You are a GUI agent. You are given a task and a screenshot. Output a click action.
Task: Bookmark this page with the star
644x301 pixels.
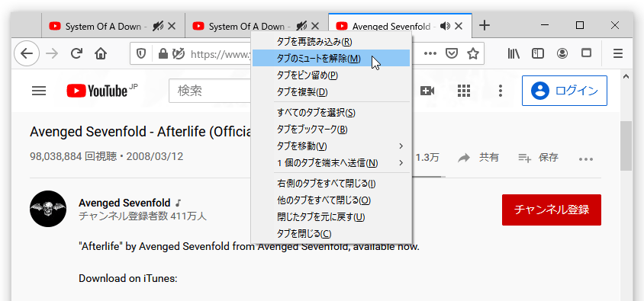[x=473, y=53]
